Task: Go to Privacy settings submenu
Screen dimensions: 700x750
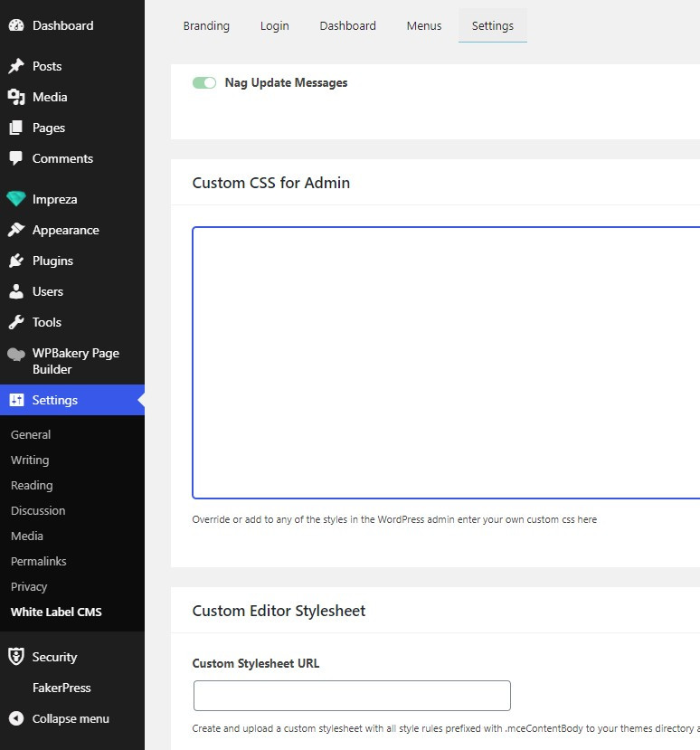Action: (29, 587)
